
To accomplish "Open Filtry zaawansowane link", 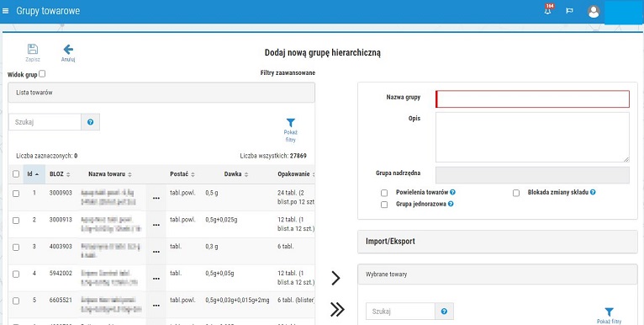I will point(288,72).
